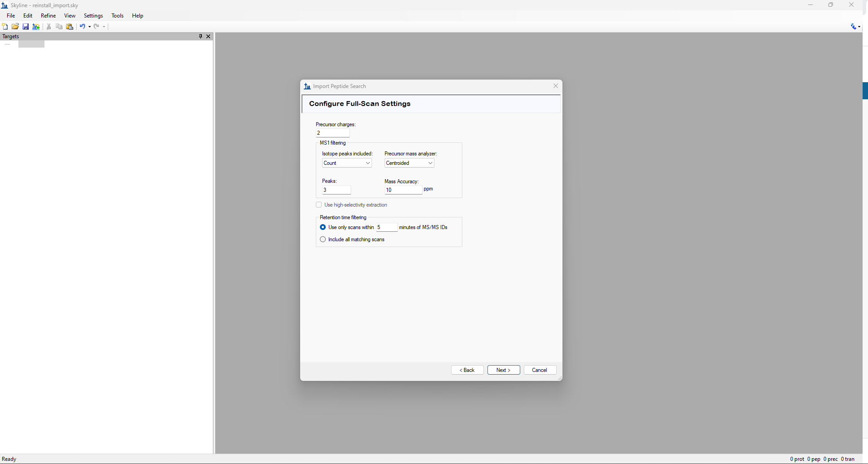Viewport: 868px width, 464px height.
Task: Click the New Document toolbar icon
Action: [5, 27]
